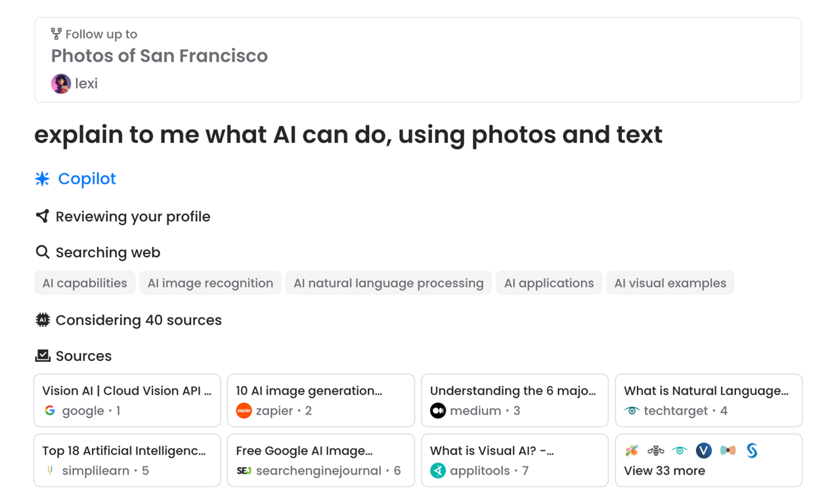Click the Applitools icon on source 7
The image size is (828, 504).
tap(438, 470)
